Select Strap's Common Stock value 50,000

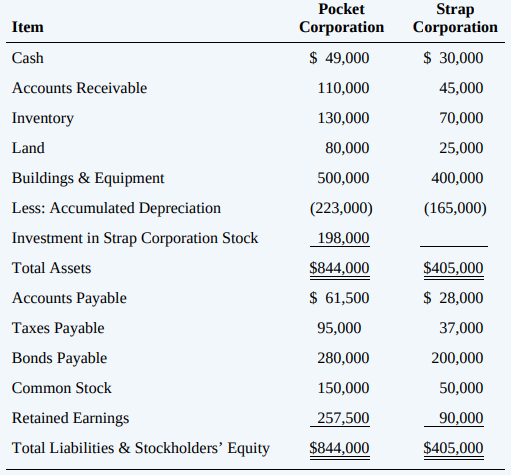coord(461,388)
